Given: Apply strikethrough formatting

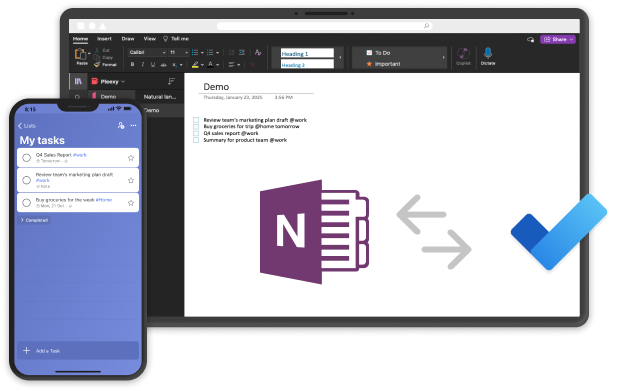Looking at the screenshot, I should point(163,65).
